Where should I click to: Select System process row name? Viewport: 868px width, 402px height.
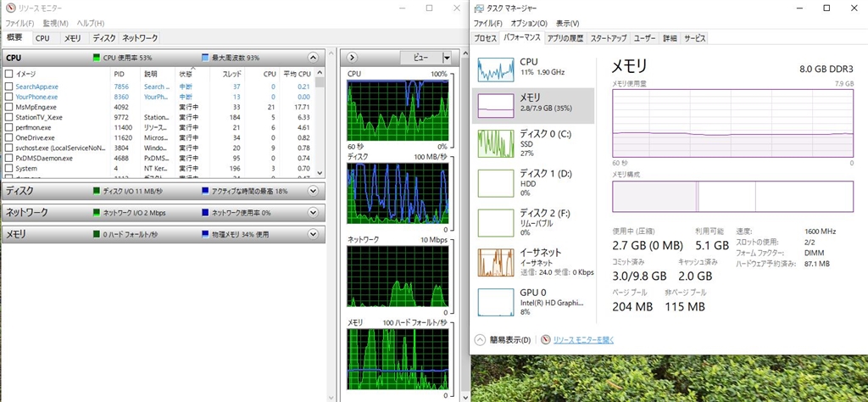coord(26,168)
